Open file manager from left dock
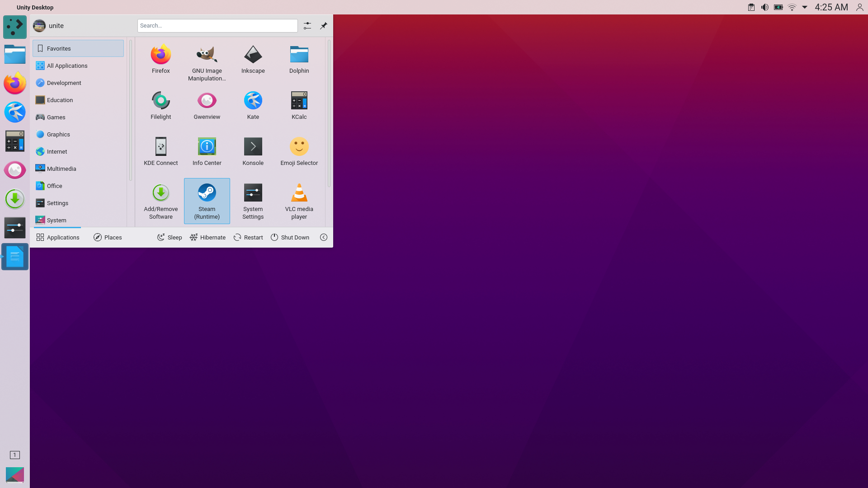The height and width of the screenshot is (488, 868). 15,55
